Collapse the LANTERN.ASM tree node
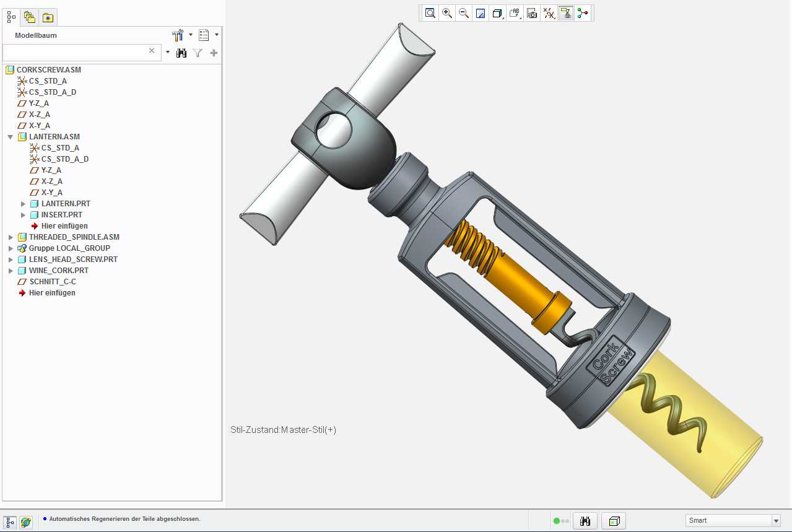792x532 pixels. click(11, 137)
